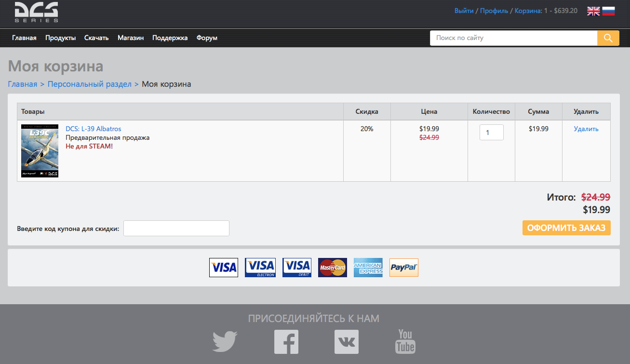The height and width of the screenshot is (364, 630).
Task: Open the VK icon in footer
Action: click(x=347, y=342)
